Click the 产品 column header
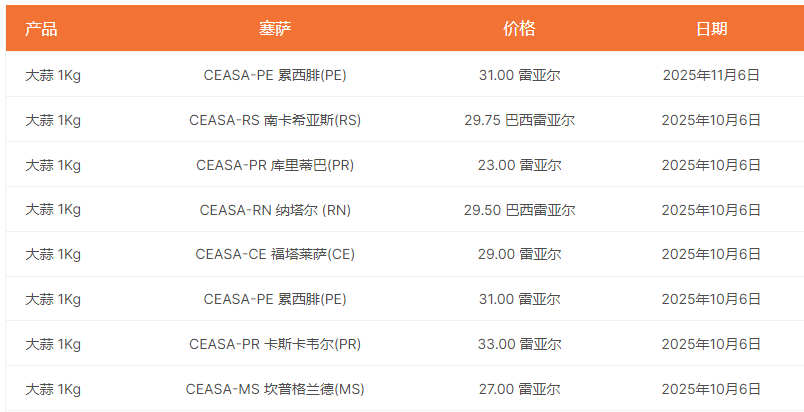 point(41,29)
